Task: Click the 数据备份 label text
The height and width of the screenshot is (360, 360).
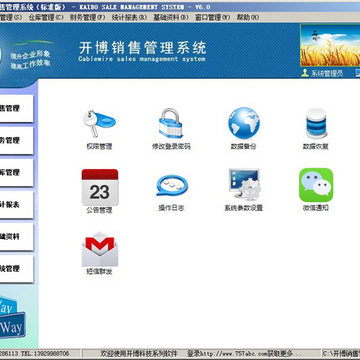Action: click(244, 146)
